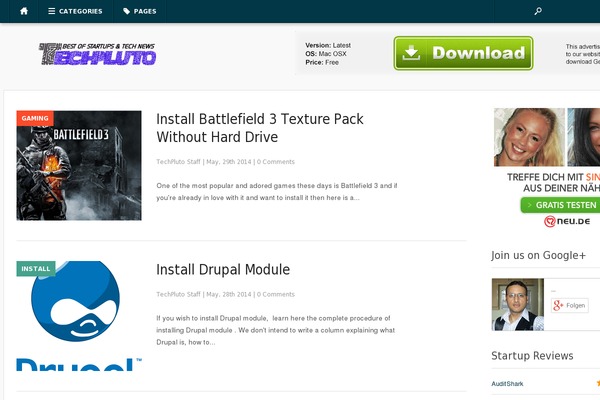Click the TechPluto logo
This screenshot has height=400, width=600.
[98, 54]
